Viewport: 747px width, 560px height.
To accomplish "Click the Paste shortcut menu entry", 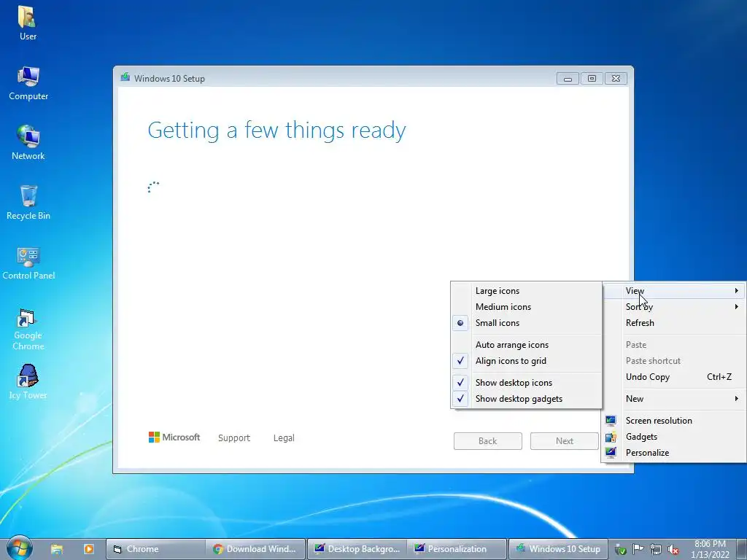I will coord(673,361).
